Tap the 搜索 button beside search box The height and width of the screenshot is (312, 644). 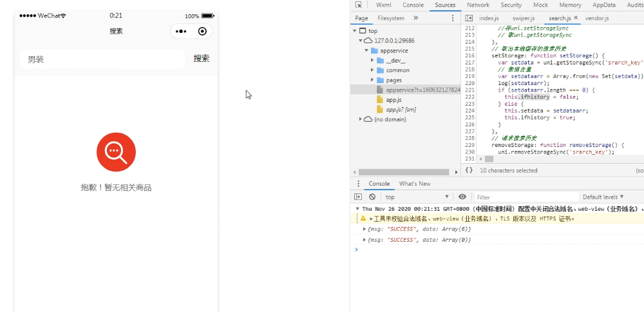[202, 59]
